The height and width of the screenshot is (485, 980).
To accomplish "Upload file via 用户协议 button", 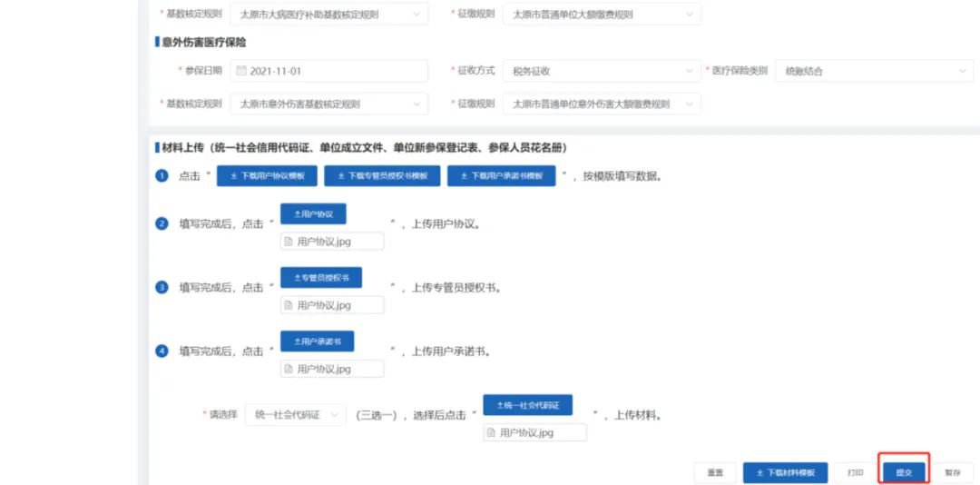I will [313, 213].
